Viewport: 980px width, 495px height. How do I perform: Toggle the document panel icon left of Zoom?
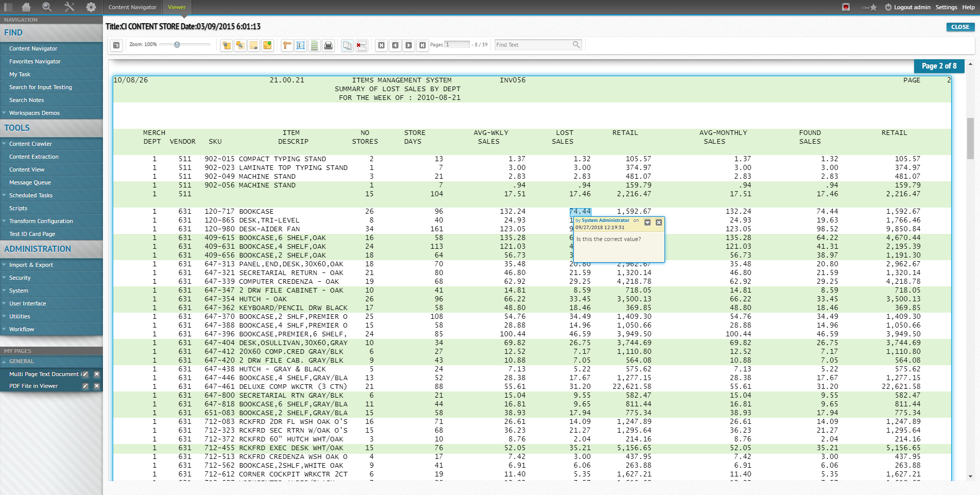click(x=116, y=45)
